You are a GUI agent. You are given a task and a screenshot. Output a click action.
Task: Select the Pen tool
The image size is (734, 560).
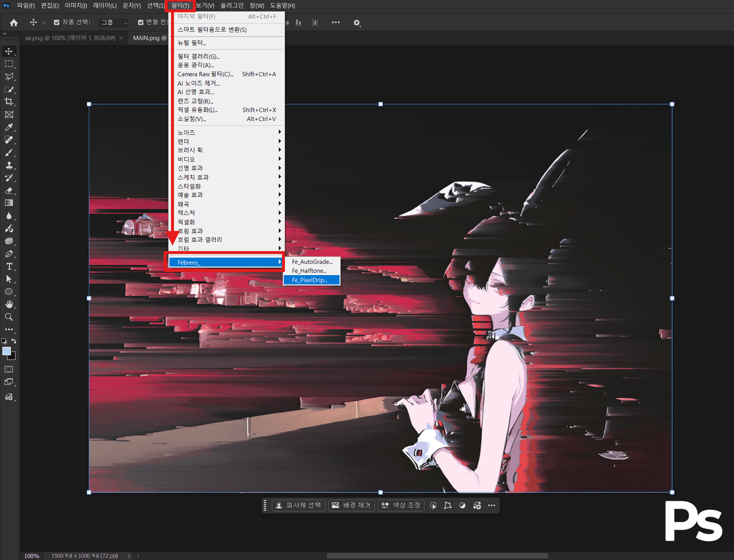pyautogui.click(x=9, y=254)
